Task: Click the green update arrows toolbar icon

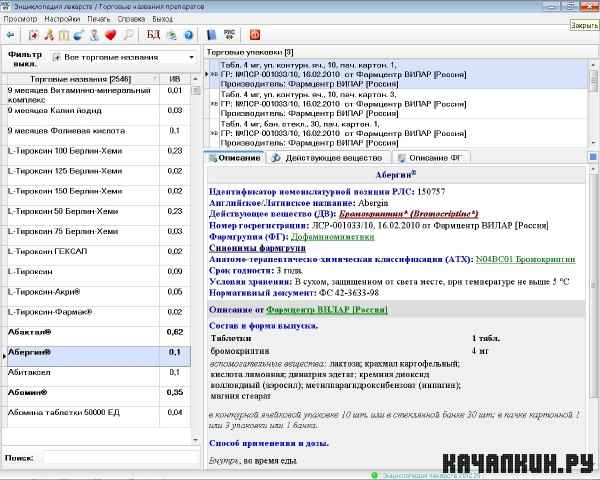Action: pos(172,35)
